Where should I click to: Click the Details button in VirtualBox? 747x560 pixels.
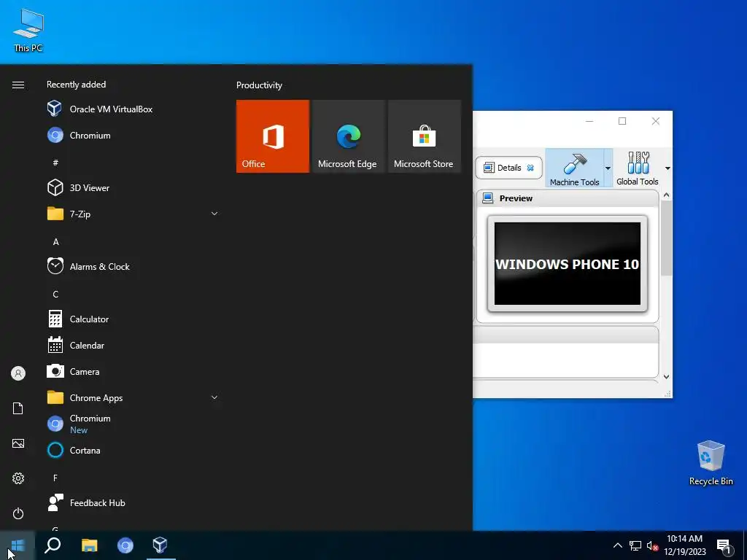[x=508, y=168]
